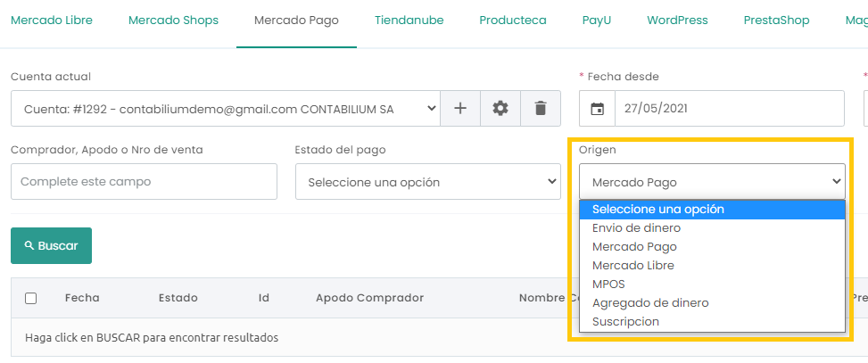Expand the Estado del pago dropdown
This screenshot has width=868, height=363.
pos(428,182)
